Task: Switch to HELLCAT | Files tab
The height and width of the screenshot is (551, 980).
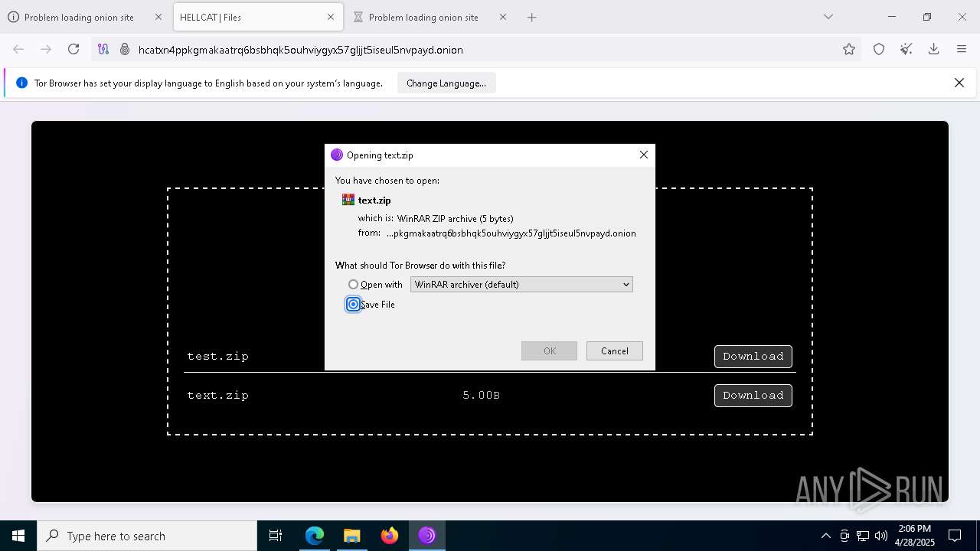Action: point(258,17)
